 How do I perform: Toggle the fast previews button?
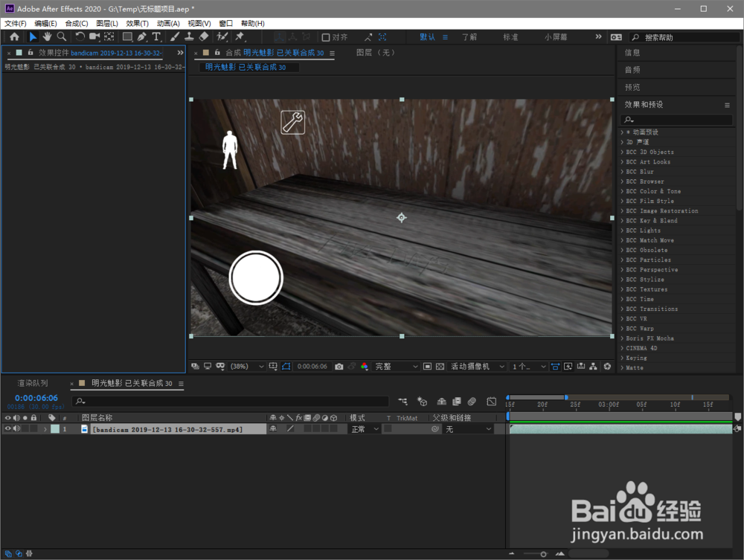tap(568, 367)
